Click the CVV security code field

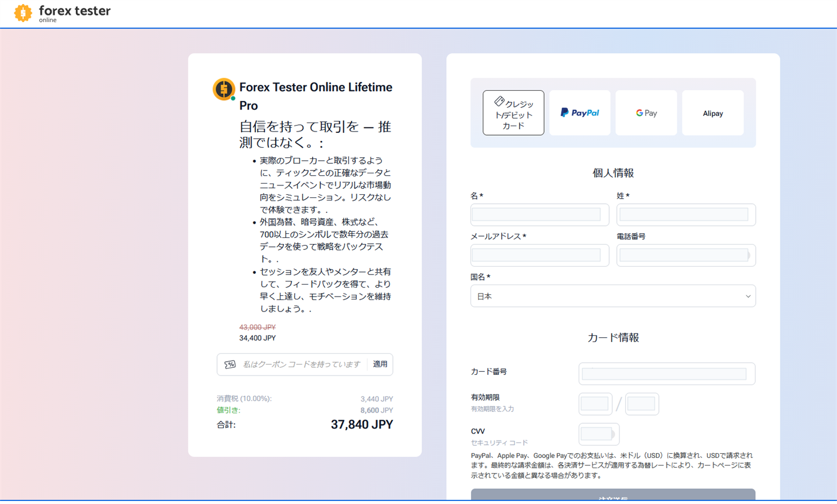[599, 434]
